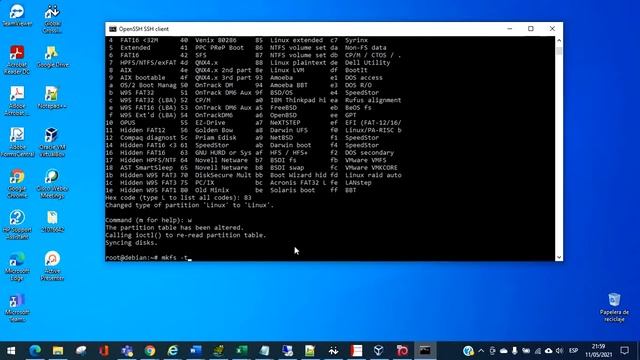Viewport: 640px width, 360px height.
Task: Open HP Support Assistant desktop shortcut
Action: pos(17,224)
